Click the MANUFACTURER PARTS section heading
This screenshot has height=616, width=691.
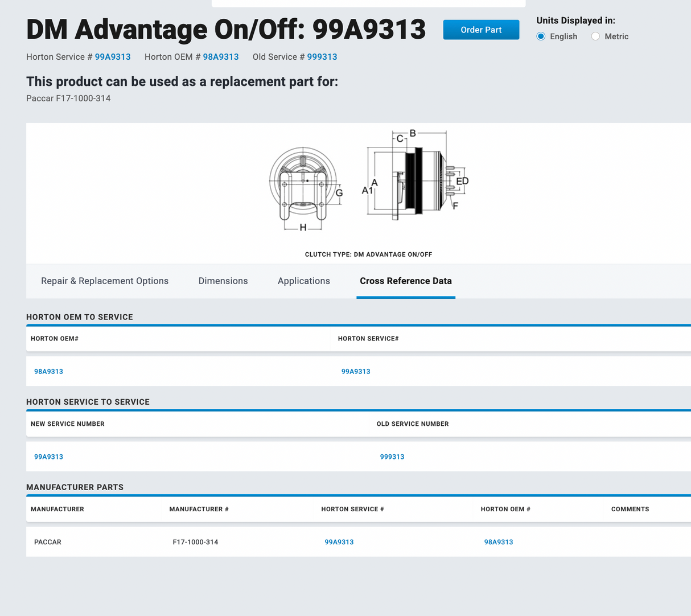coord(75,487)
